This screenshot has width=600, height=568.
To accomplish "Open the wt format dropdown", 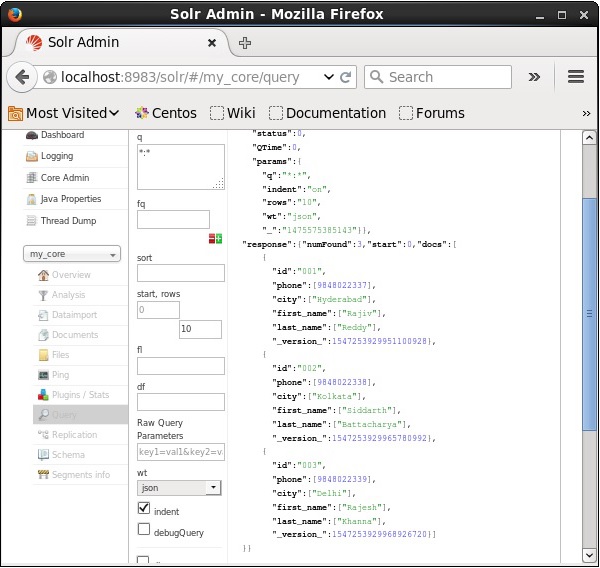I will [x=179, y=488].
